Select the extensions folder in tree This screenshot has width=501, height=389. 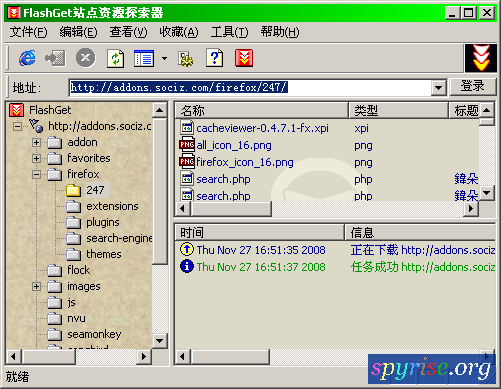[x=112, y=206]
